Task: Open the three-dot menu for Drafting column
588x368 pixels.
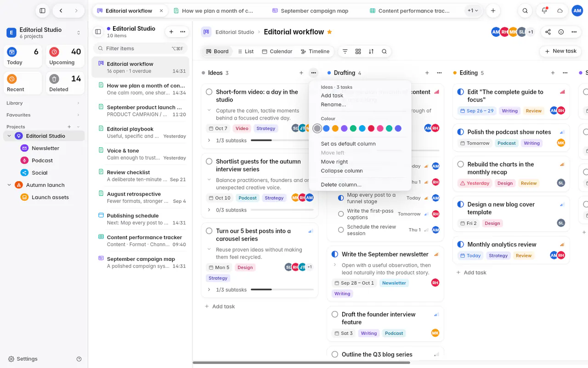Action: [x=439, y=73]
